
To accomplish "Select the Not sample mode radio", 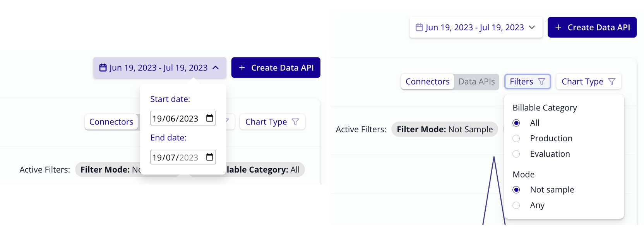I will pos(516,190).
